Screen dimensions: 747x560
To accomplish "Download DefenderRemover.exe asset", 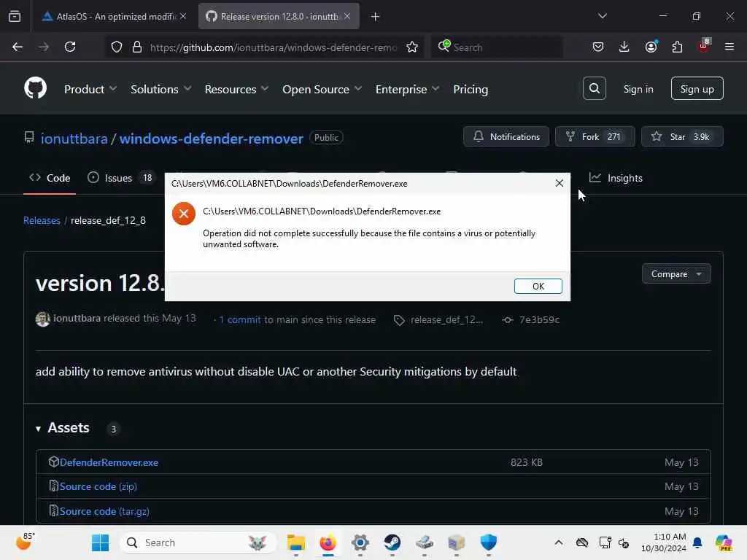I will tap(109, 462).
